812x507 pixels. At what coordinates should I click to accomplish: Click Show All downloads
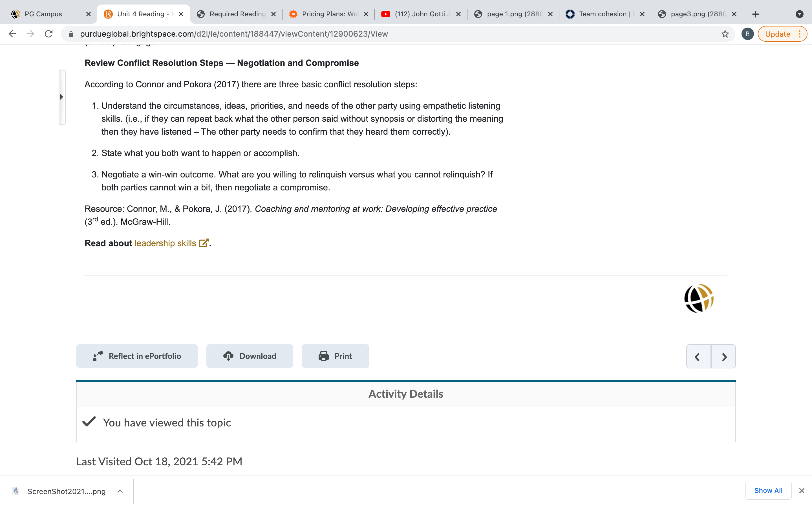768,491
